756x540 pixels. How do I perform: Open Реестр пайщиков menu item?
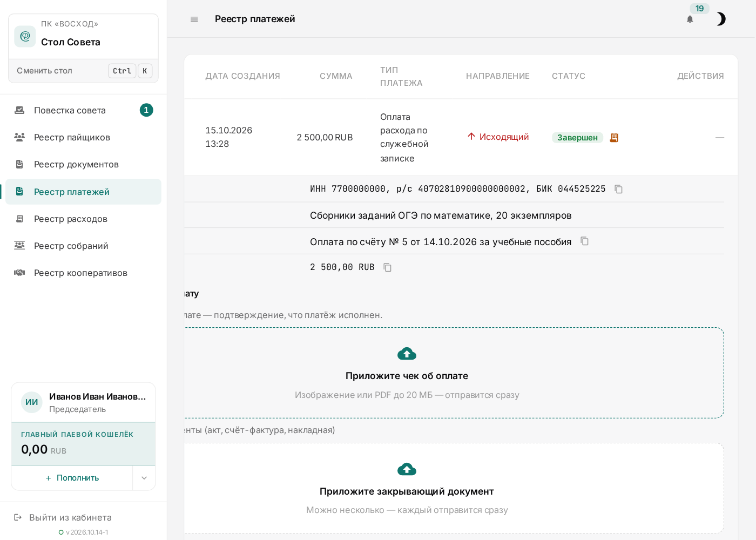tap(84, 137)
